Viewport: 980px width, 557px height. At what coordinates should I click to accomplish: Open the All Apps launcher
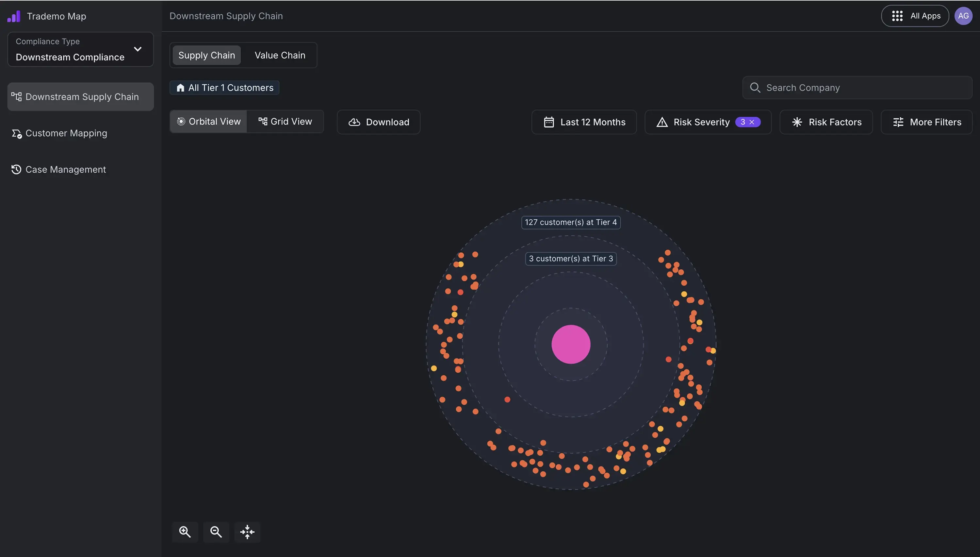pyautogui.click(x=915, y=16)
